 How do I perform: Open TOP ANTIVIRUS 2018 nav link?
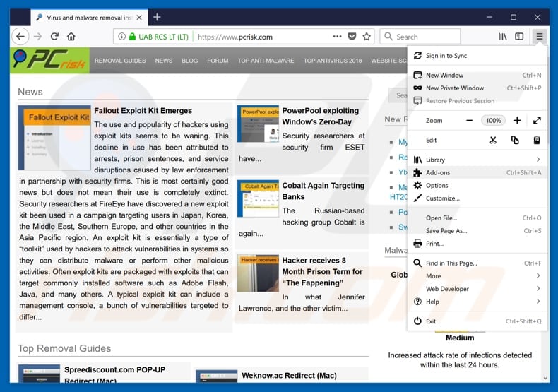[x=333, y=61]
